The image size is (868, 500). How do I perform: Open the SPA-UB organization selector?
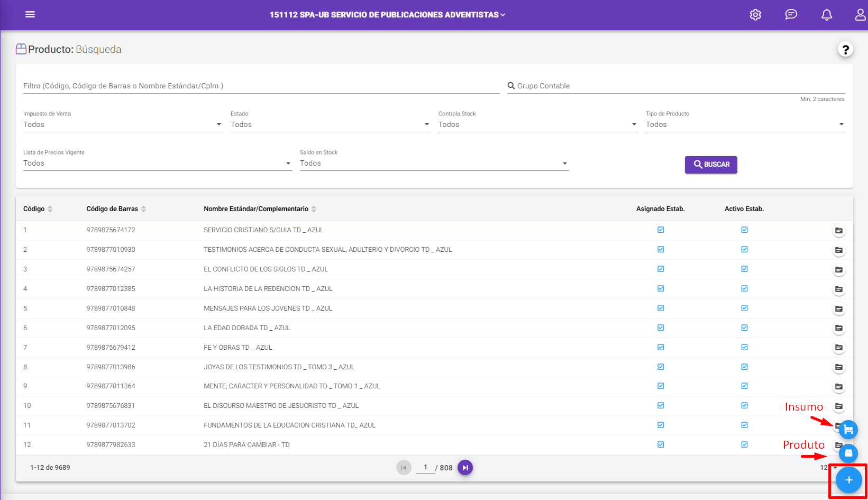[x=387, y=15]
